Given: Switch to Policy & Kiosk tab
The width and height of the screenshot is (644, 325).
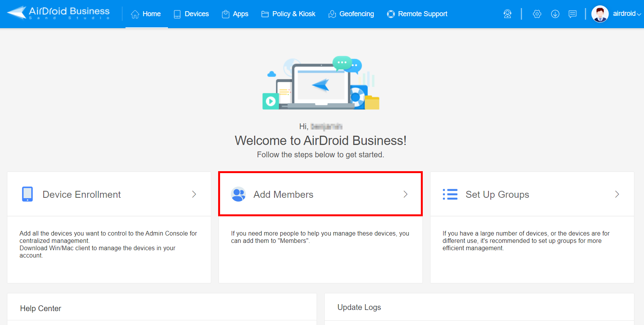Looking at the screenshot, I should (288, 14).
